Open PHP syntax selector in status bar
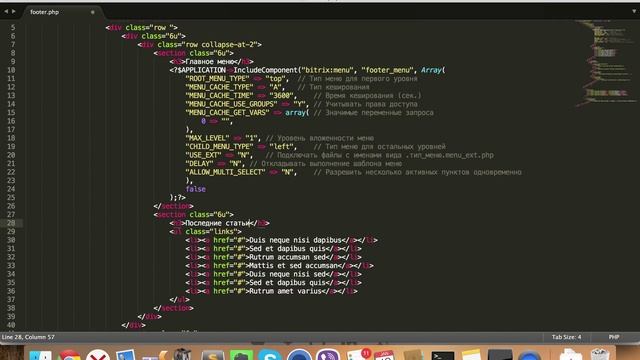Screen dimensions: 640x360 (614, 337)
